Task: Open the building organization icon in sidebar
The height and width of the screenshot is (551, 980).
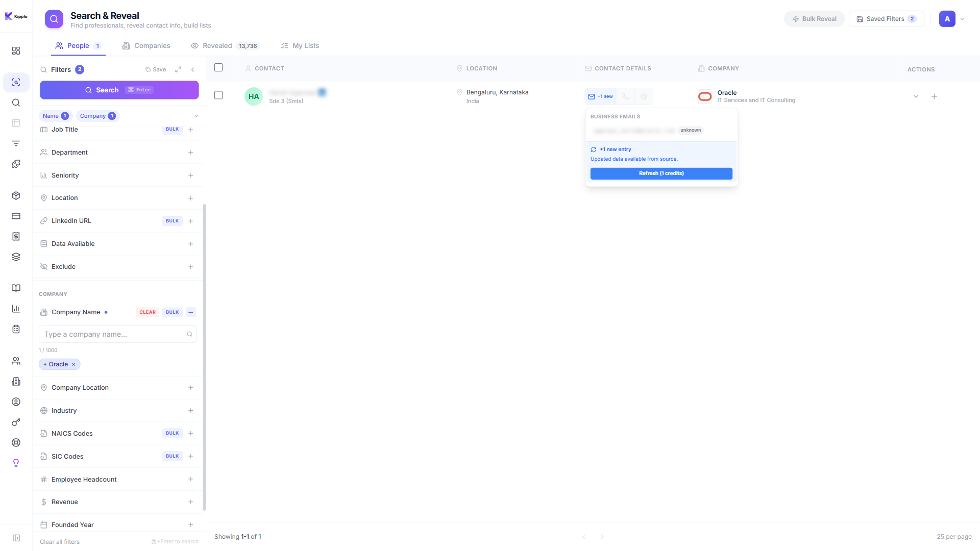Action: pyautogui.click(x=16, y=381)
